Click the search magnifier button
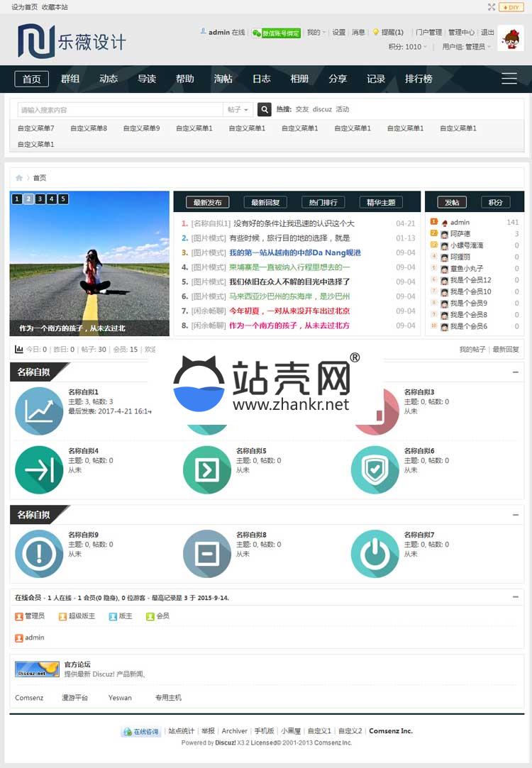 pyautogui.click(x=265, y=110)
